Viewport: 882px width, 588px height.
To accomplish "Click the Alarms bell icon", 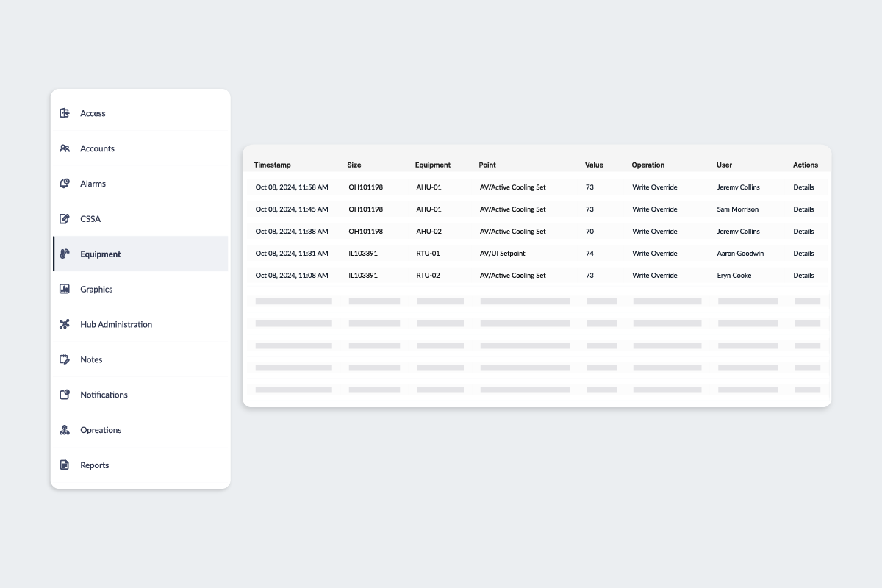I will pos(65,184).
